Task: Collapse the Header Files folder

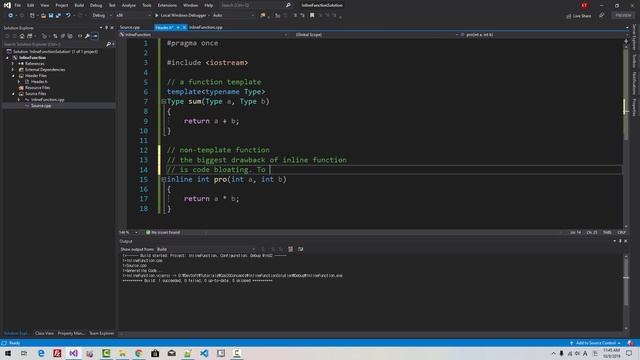Action: coord(13,76)
